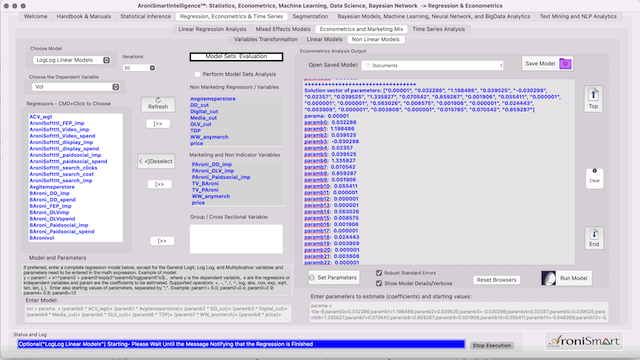
Task: Click the purple Save Model folder icon
Action: pyautogui.click(x=565, y=64)
